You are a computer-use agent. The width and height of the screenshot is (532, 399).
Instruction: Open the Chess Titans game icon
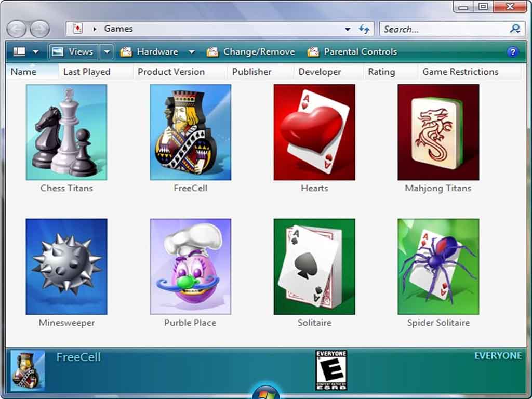66,132
